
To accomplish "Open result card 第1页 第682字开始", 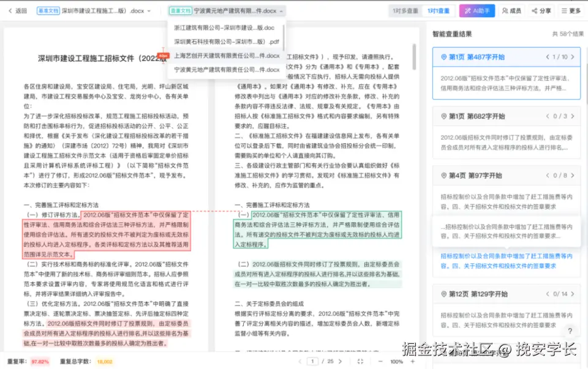I will (507, 132).
